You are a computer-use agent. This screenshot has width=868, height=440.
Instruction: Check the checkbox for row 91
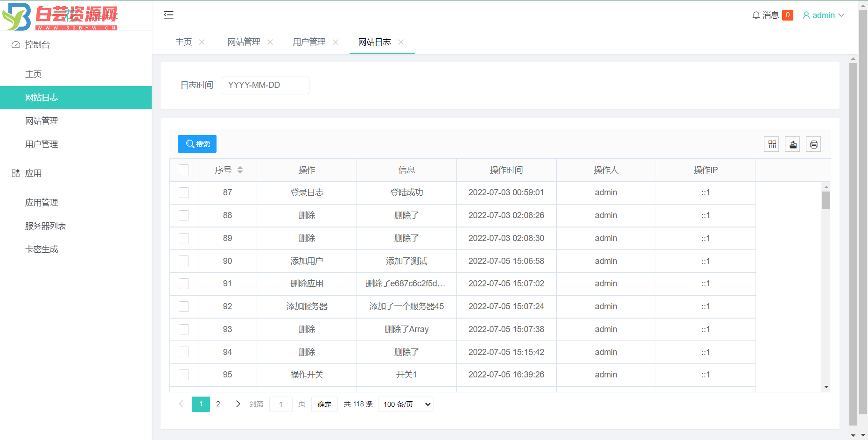[184, 284]
